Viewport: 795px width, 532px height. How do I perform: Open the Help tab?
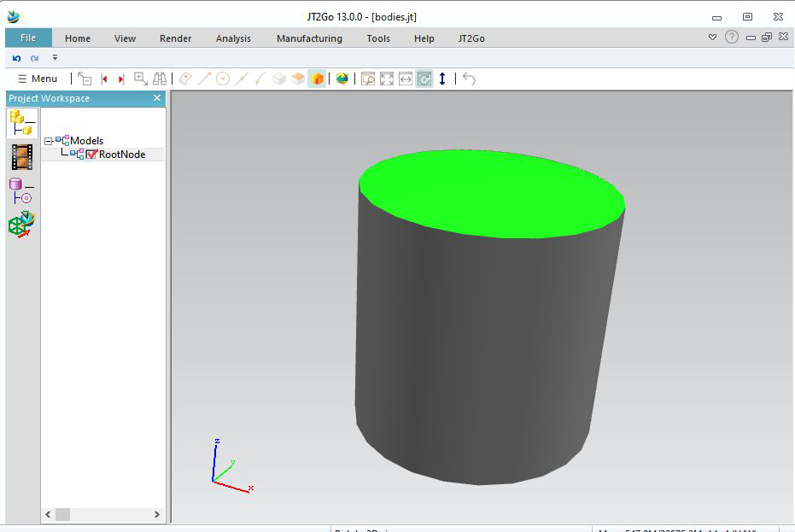tap(424, 38)
